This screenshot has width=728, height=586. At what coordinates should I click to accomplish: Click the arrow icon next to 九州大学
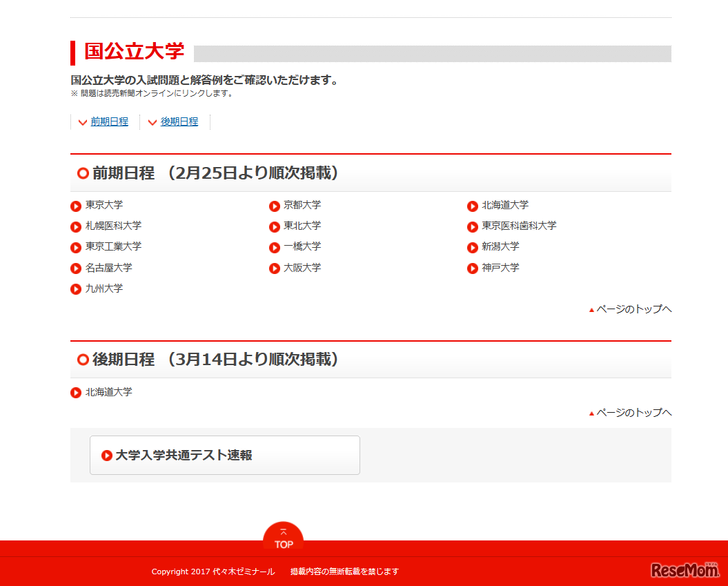76,289
